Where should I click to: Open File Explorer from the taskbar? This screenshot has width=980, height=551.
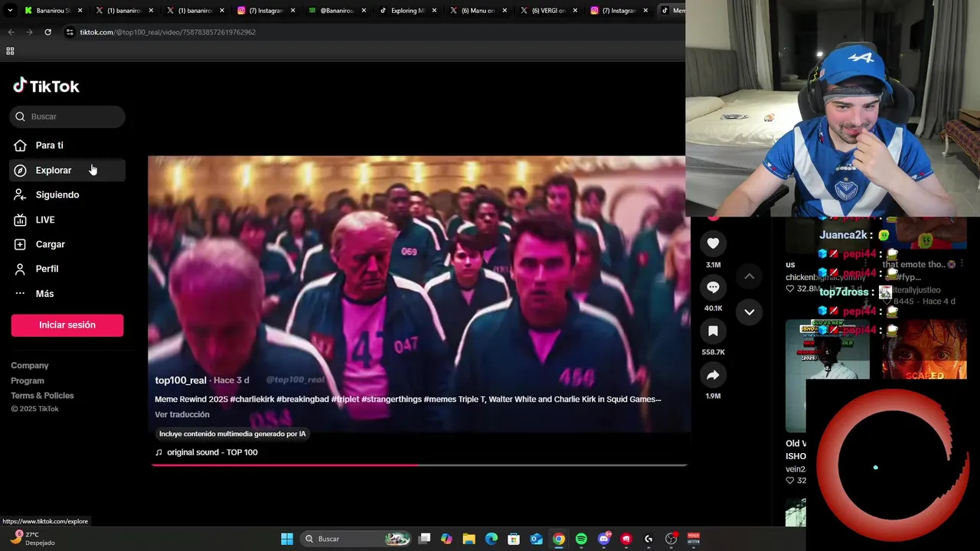click(469, 539)
